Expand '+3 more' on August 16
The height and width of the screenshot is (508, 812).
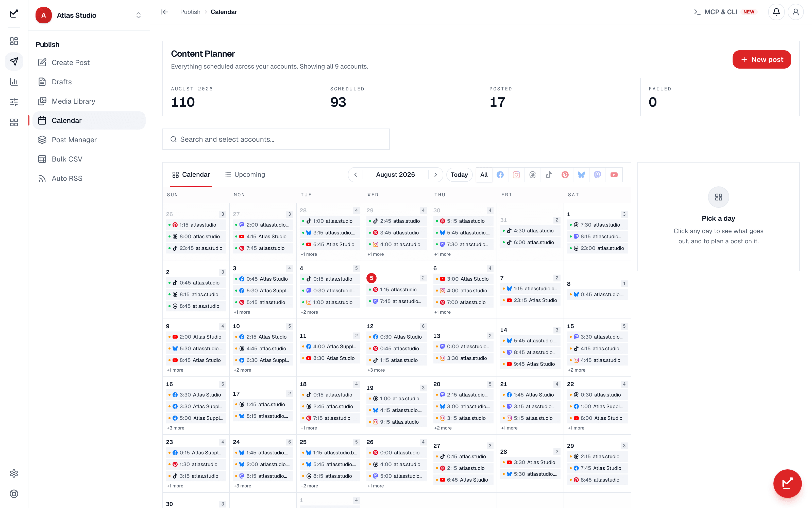click(x=176, y=428)
